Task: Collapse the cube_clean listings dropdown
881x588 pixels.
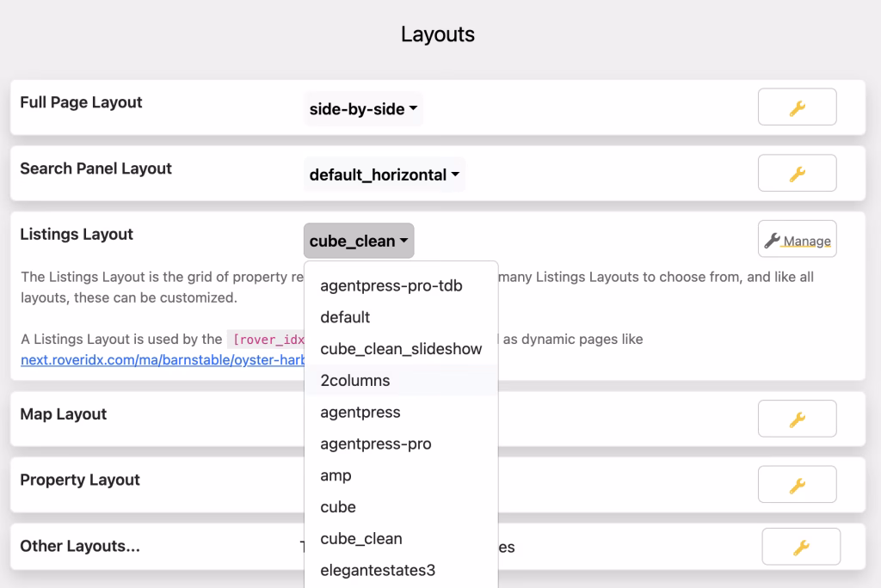Action: pyautogui.click(x=359, y=242)
